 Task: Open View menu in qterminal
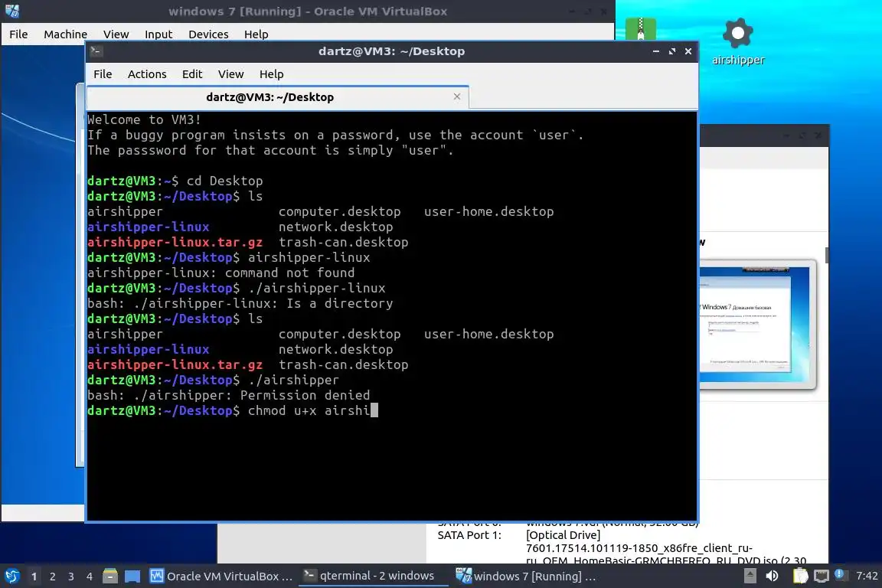pos(230,74)
